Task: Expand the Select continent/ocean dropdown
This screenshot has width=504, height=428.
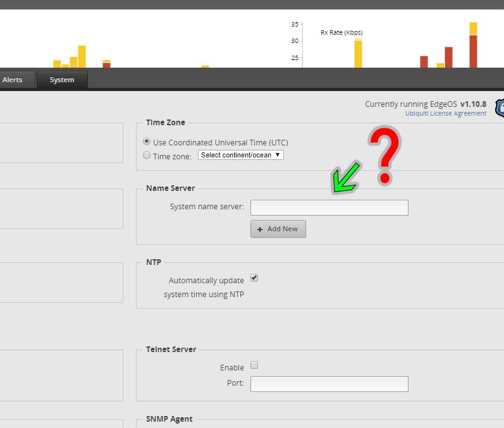Action: 241,155
